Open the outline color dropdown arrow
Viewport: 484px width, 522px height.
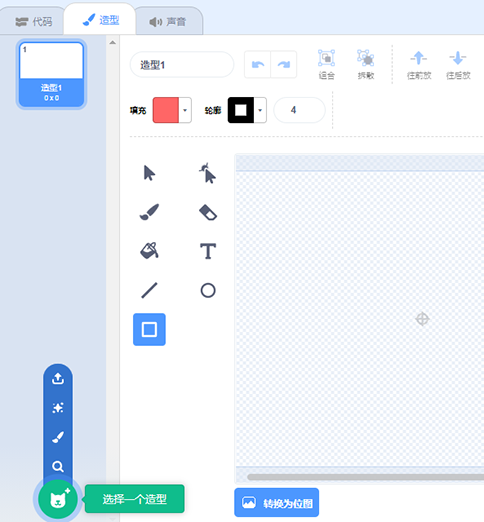(260, 110)
